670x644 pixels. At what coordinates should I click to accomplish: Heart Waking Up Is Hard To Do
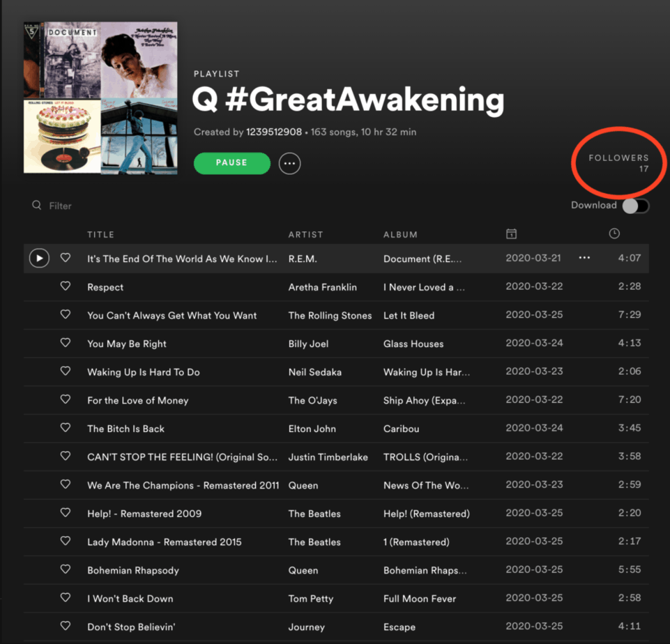point(66,371)
